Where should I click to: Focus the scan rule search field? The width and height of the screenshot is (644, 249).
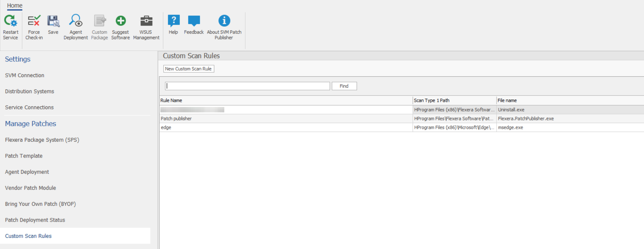[x=248, y=86]
